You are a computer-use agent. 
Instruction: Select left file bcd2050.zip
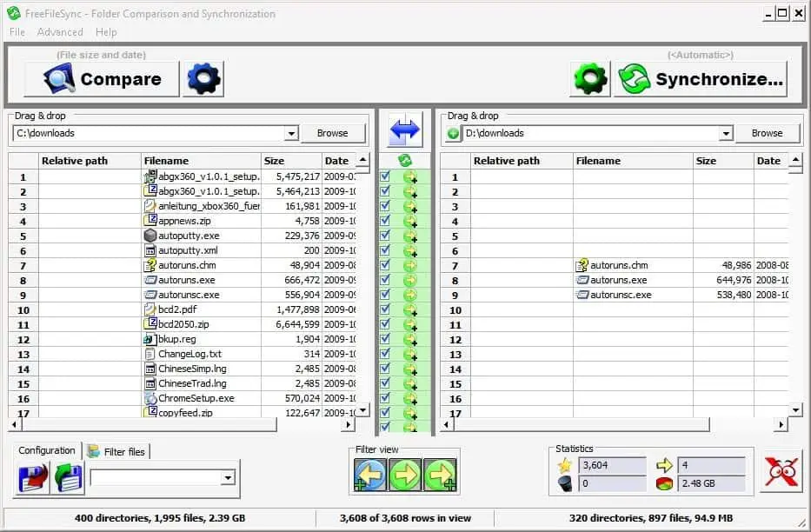click(183, 325)
